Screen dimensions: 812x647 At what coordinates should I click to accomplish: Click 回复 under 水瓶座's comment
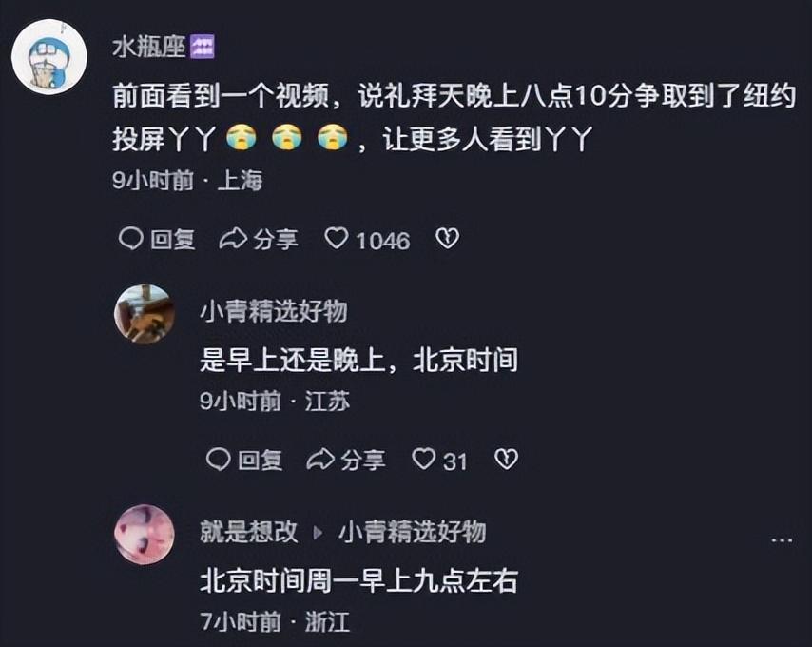[x=173, y=240]
